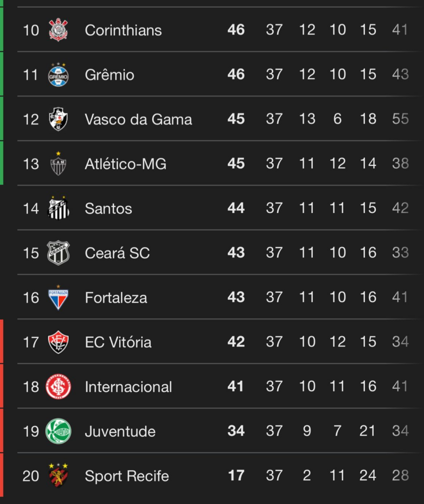Click Grêmio's bold points value 46
This screenshot has width=424, height=504.
236,75
